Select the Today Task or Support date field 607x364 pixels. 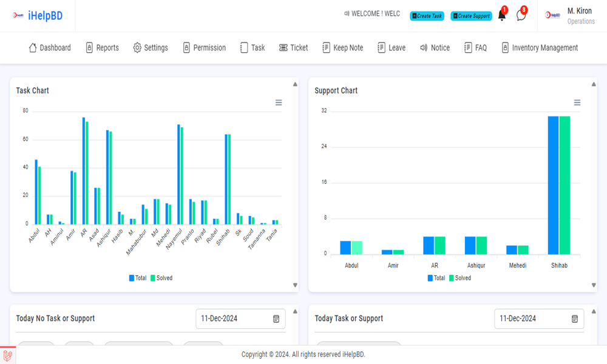[539, 318]
